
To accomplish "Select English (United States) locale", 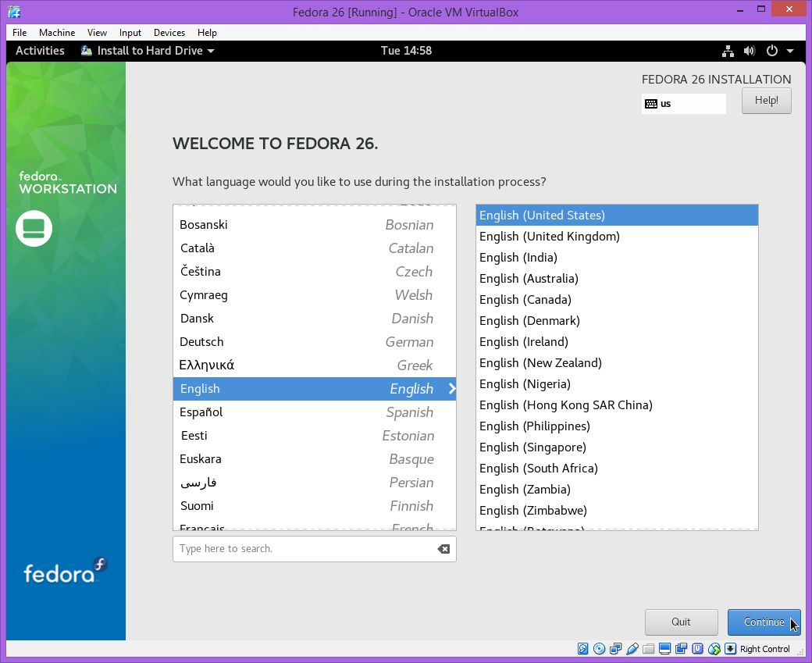I will (617, 215).
